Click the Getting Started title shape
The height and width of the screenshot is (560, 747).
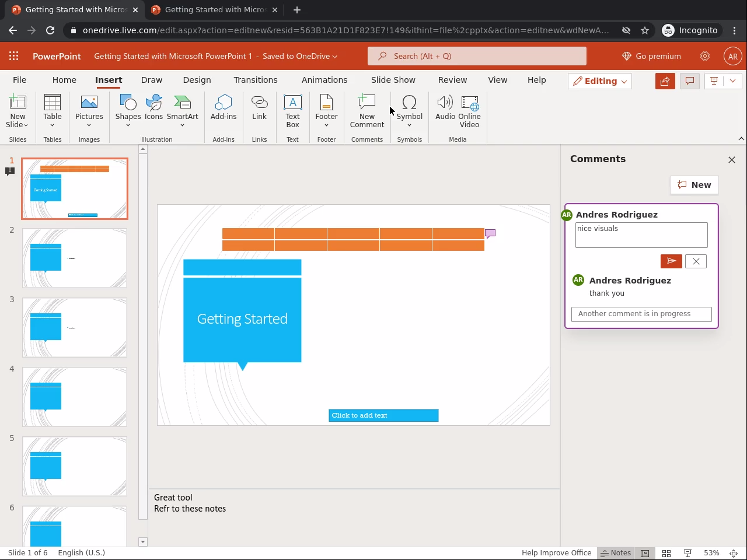pyautogui.click(x=242, y=319)
